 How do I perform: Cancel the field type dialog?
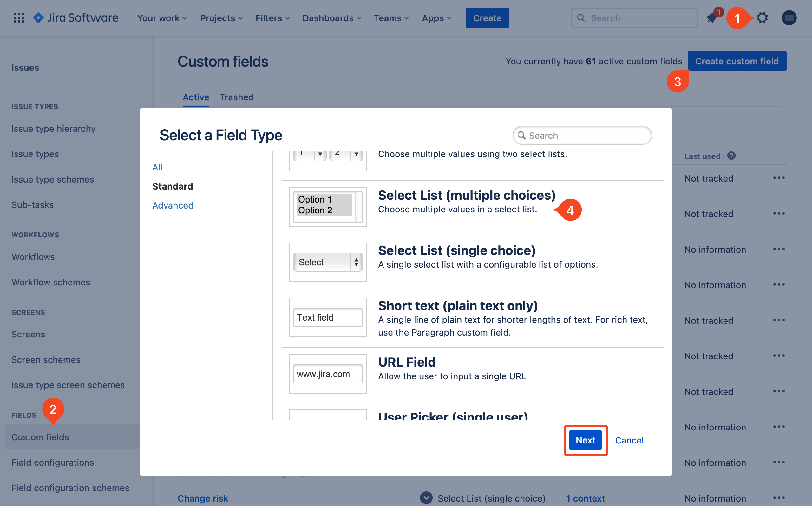click(629, 440)
